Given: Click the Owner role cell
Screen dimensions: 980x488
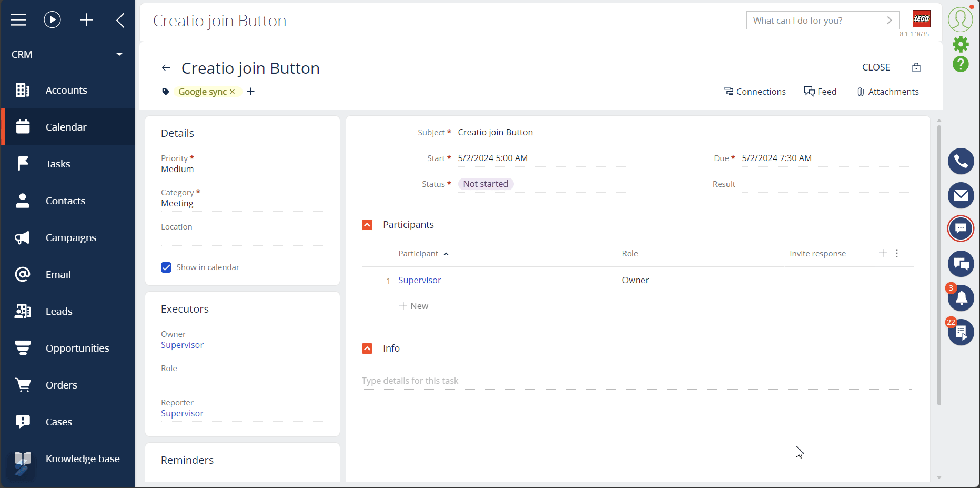Looking at the screenshot, I should tap(635, 280).
